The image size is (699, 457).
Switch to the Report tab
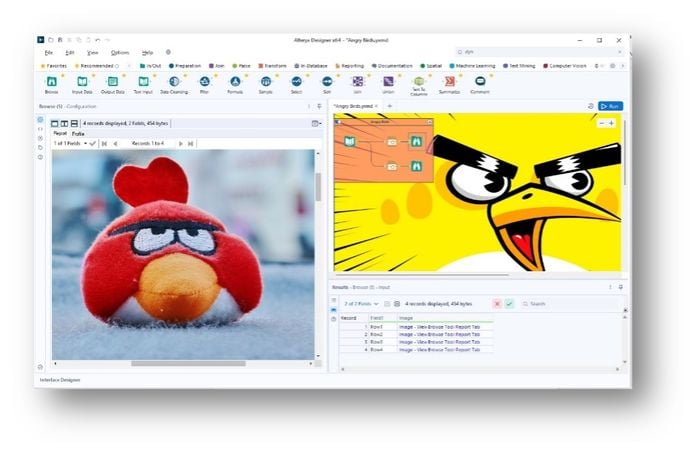click(x=60, y=133)
